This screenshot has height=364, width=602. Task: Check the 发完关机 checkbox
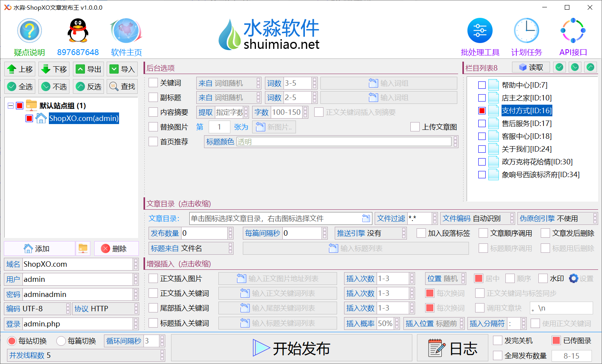coord(497,340)
